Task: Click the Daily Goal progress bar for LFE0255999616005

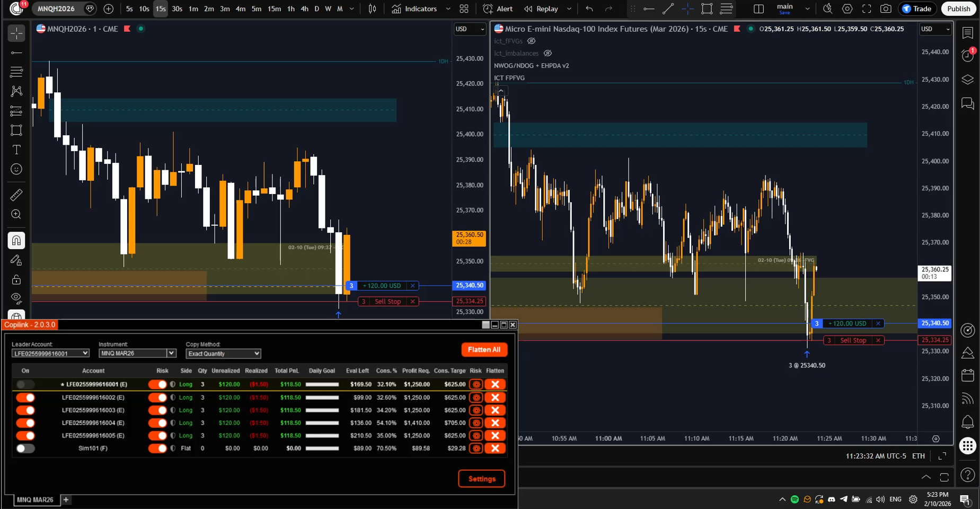Action: [322, 435]
